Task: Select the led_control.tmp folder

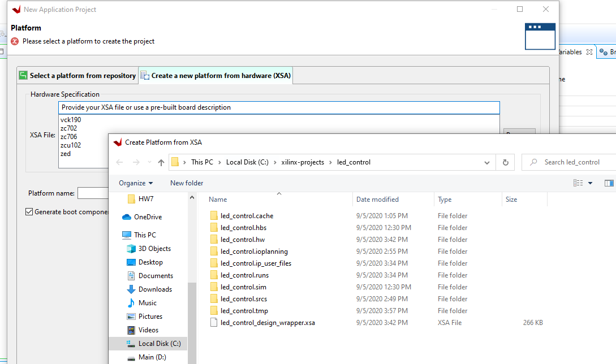Action: (x=244, y=311)
